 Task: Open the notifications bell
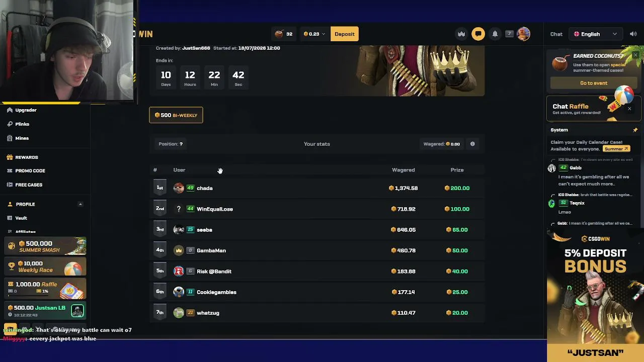495,34
